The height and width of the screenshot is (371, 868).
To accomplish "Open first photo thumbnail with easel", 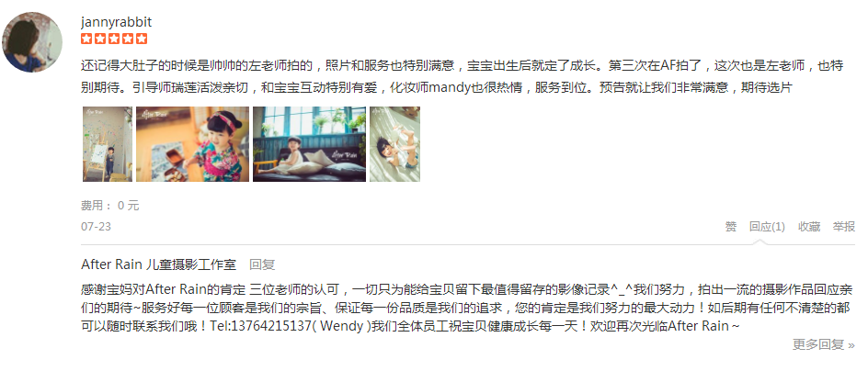I will click(108, 144).
